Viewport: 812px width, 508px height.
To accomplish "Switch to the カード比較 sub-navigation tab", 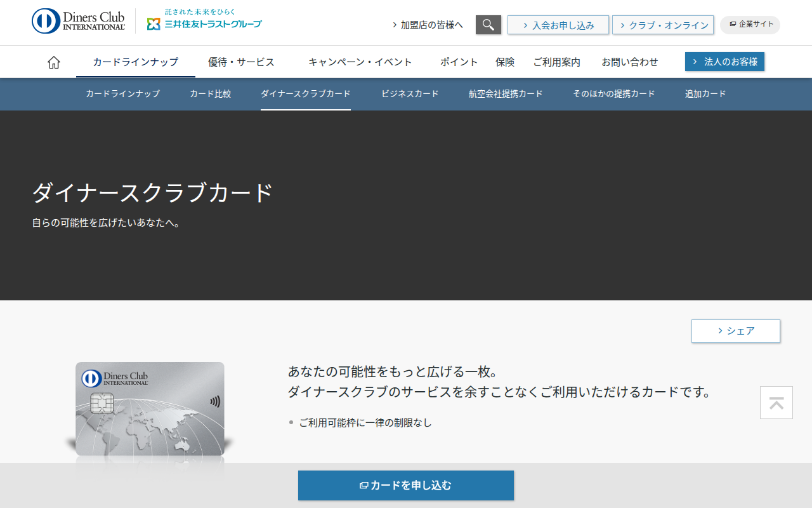I will 209,93.
